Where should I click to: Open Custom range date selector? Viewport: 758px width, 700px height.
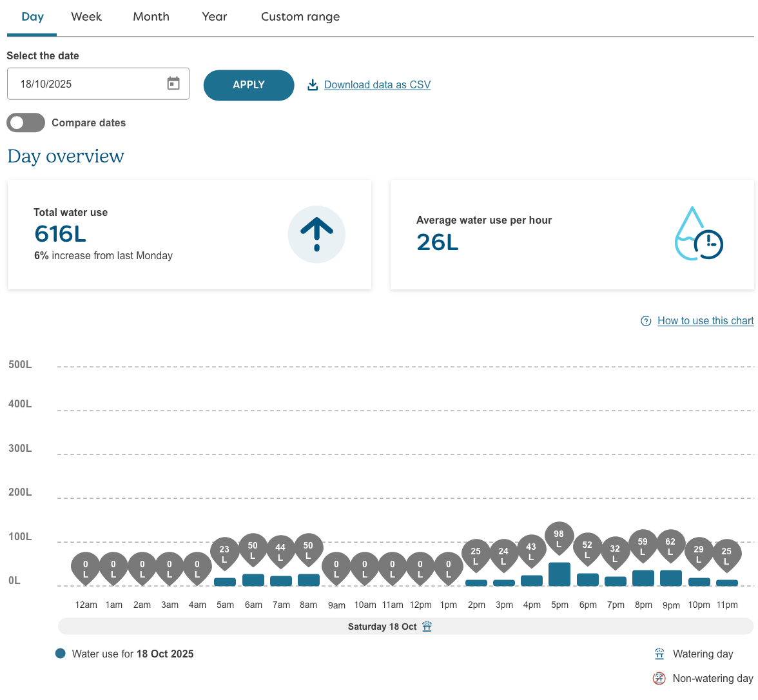pyautogui.click(x=300, y=17)
